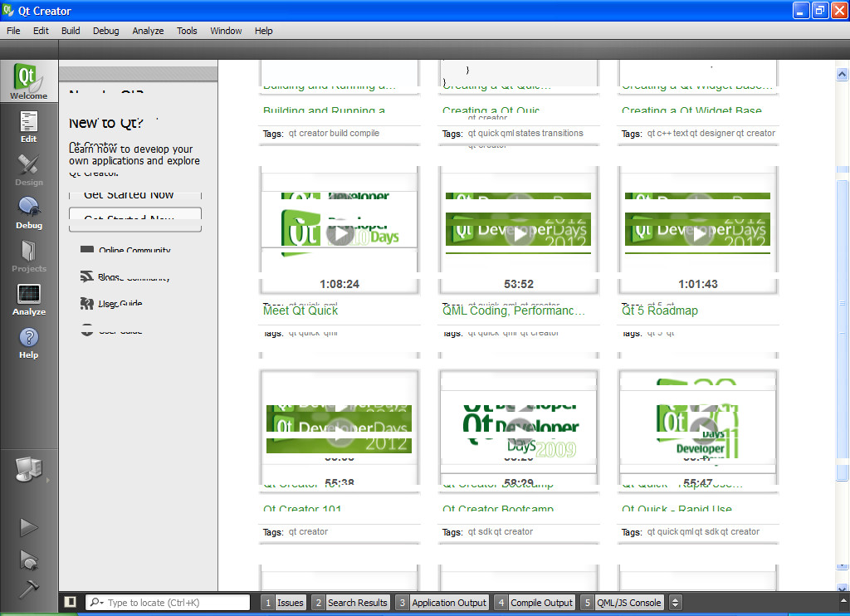
Task: Open the Debug menu
Action: pyautogui.click(x=105, y=31)
